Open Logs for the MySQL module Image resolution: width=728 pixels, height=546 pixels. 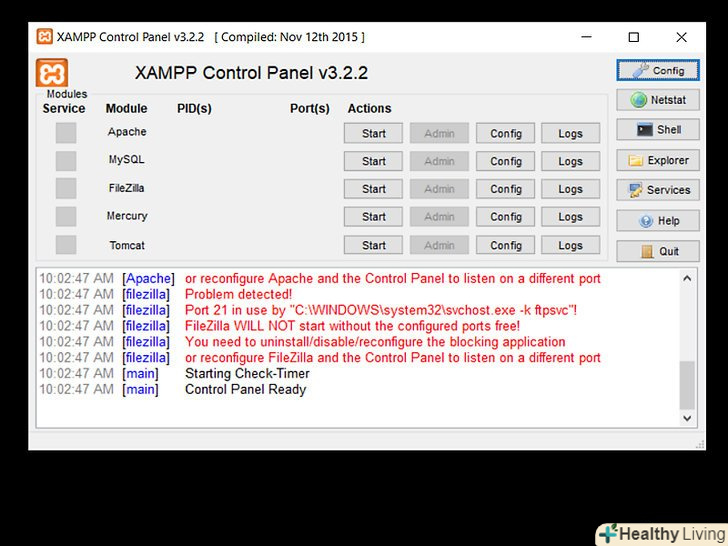pyautogui.click(x=571, y=161)
